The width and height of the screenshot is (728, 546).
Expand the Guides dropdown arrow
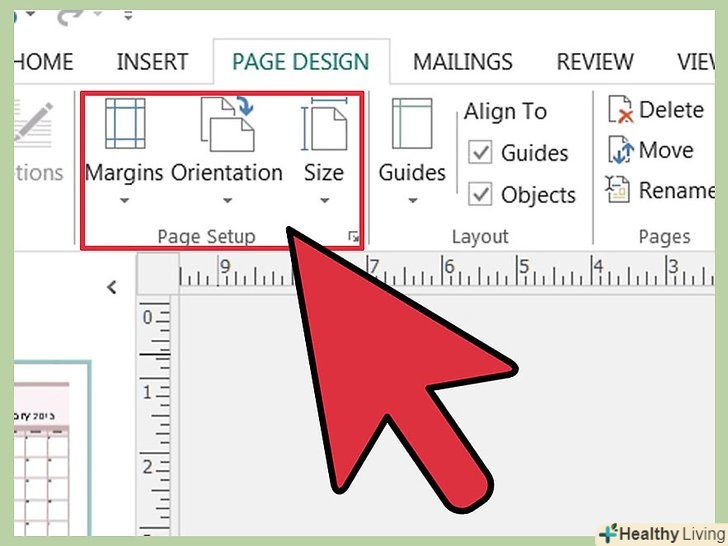point(412,201)
